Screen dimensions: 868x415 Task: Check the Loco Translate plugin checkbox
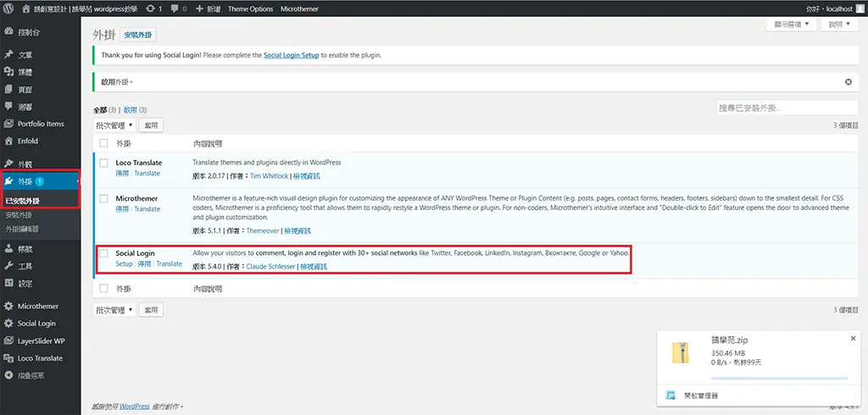point(103,163)
